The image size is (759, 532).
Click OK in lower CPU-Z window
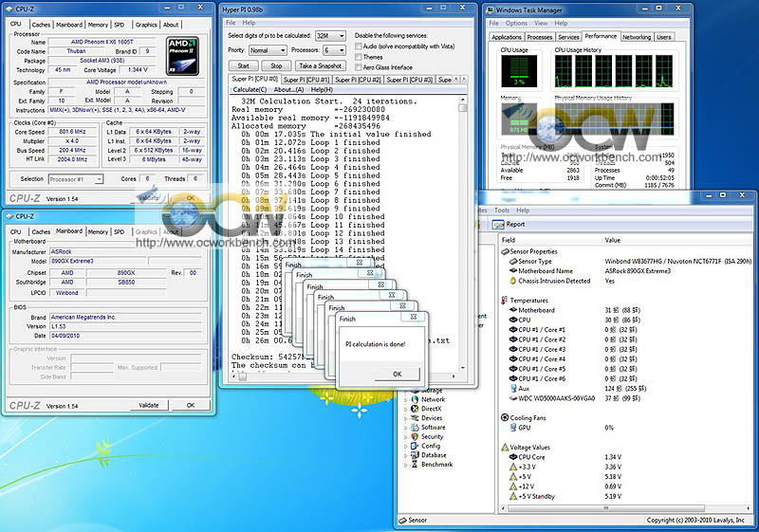tap(191, 405)
